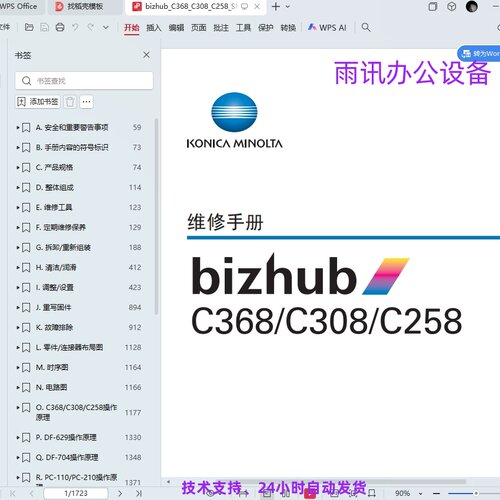The image size is (500, 500).
Task: Click the bookmark icon beside K. 故障排除
Action: pyautogui.click(x=26, y=327)
